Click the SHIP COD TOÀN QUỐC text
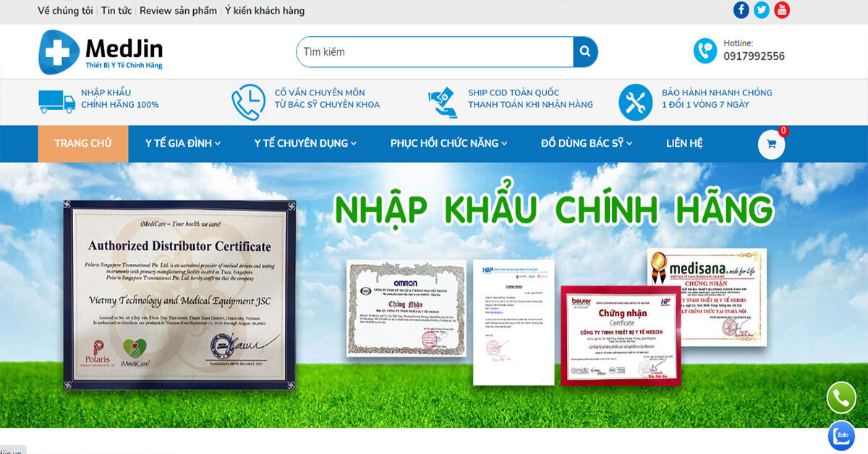 [514, 93]
